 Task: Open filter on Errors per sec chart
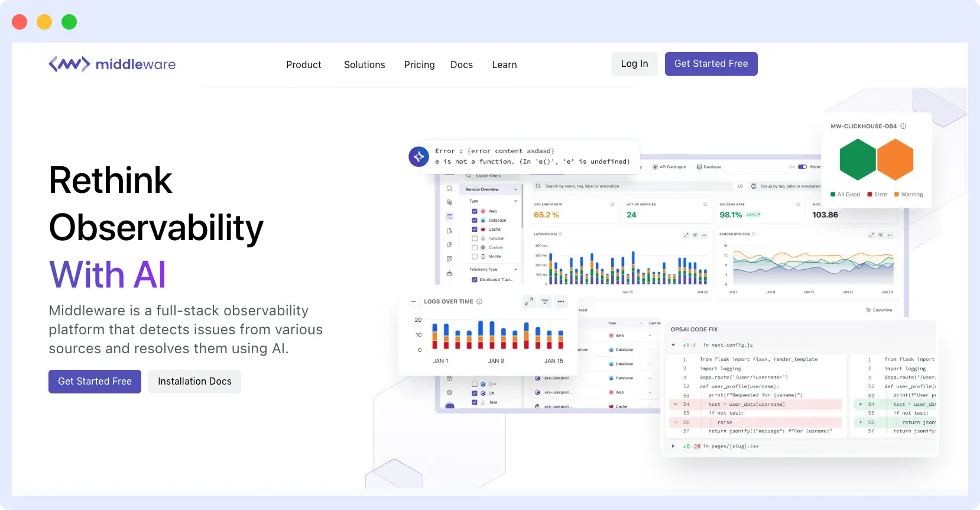click(x=881, y=235)
